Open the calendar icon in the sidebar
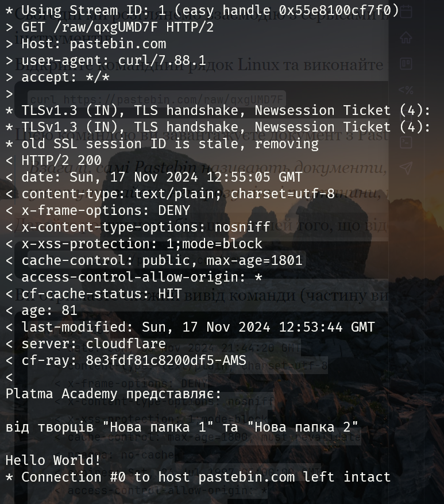 point(406,12)
